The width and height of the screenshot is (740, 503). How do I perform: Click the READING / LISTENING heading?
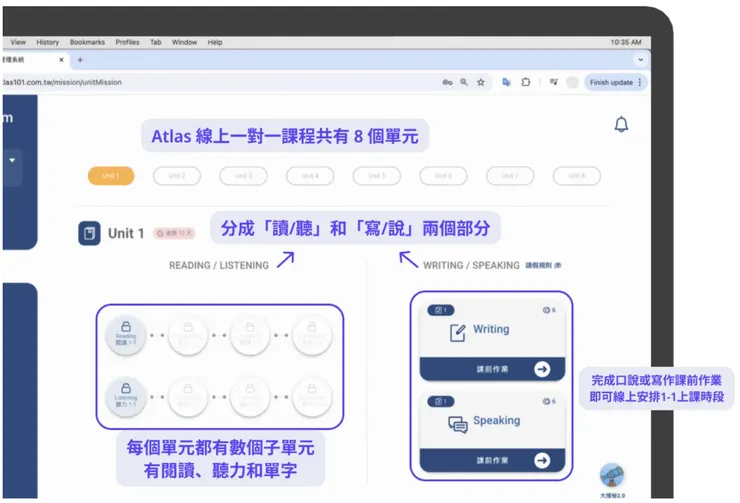pos(219,266)
